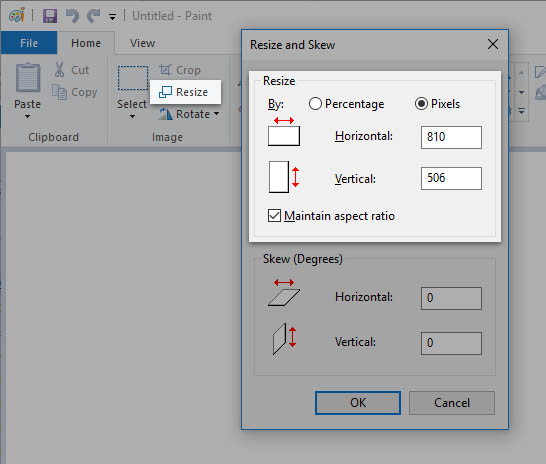Click the Save floppy disk icon
This screenshot has width=546, height=464.
point(50,16)
